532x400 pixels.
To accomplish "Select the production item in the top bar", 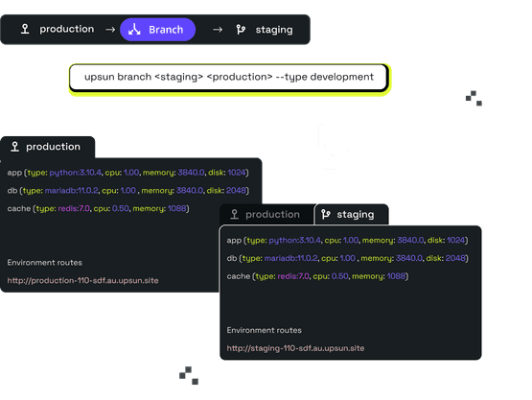I will 58,29.
